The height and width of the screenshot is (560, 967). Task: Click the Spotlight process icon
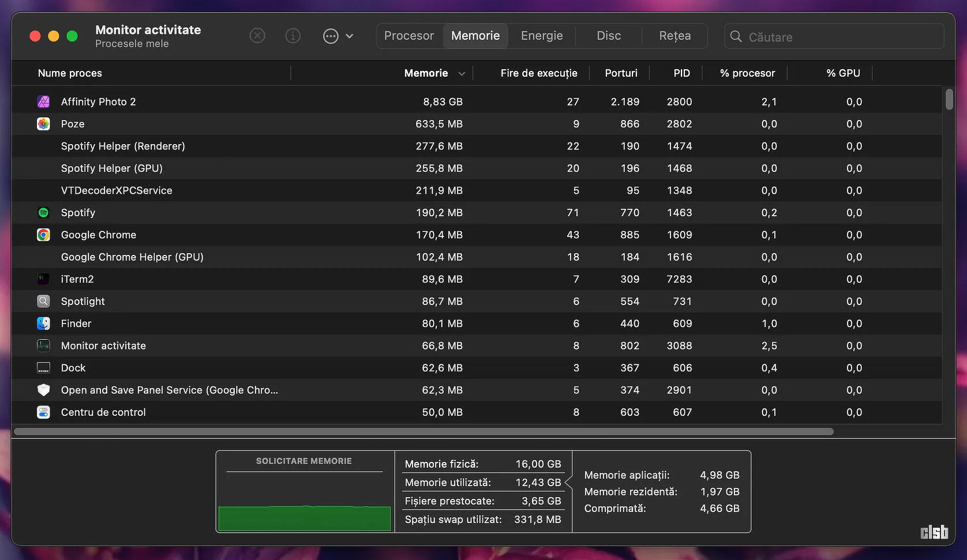pos(43,301)
